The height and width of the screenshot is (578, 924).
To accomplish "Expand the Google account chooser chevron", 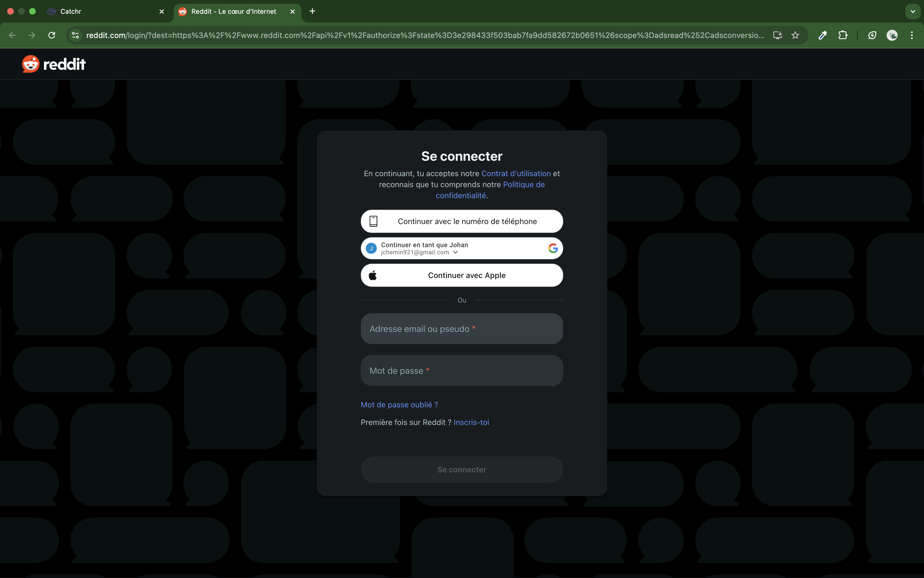I will (455, 252).
